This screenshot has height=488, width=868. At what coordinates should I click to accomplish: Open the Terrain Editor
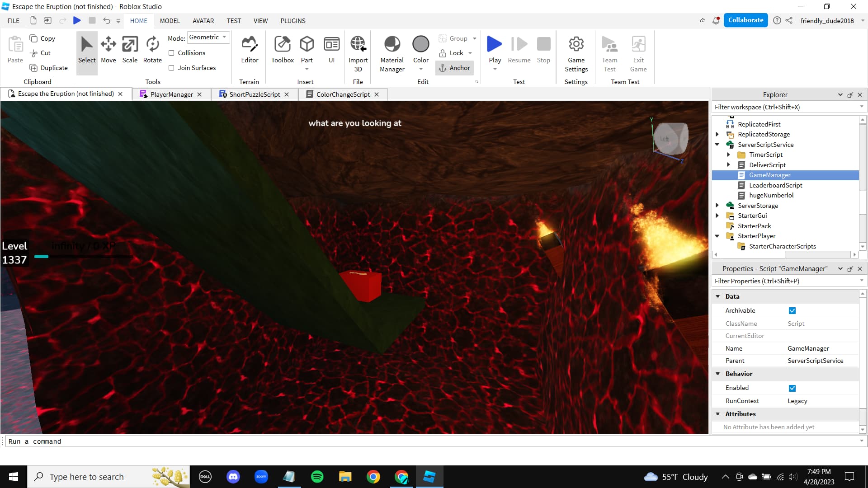(250, 50)
